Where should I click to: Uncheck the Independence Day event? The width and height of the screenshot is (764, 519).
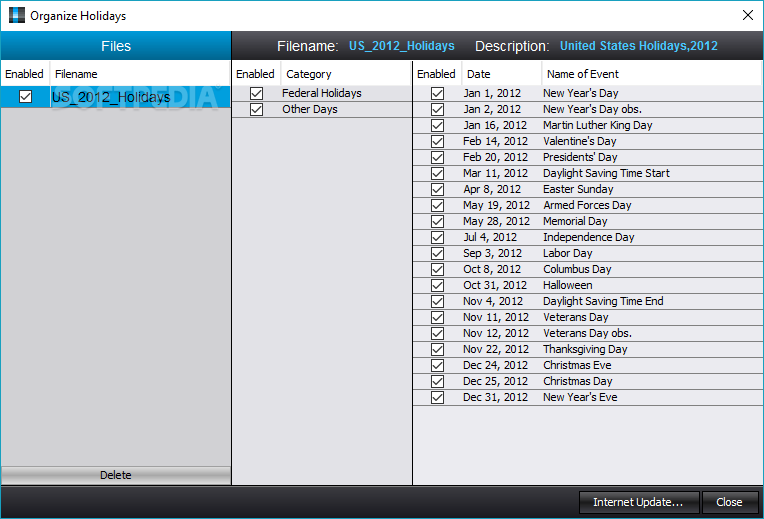pos(438,237)
